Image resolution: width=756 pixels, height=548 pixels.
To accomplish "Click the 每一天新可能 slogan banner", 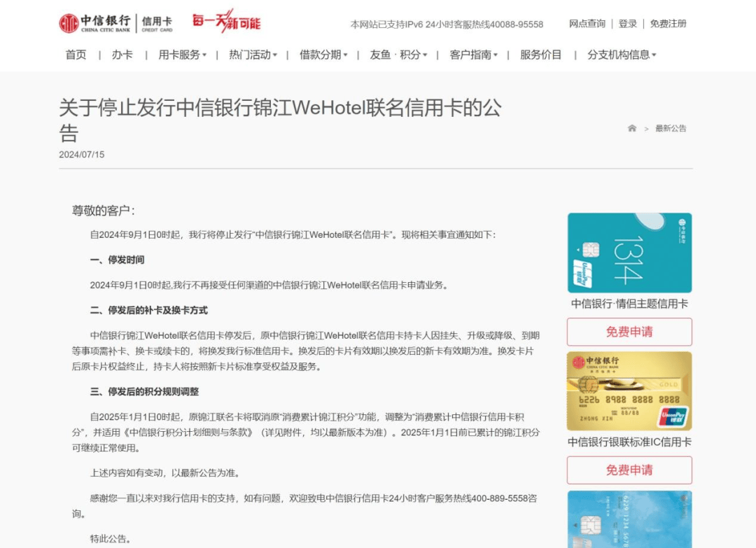I will [x=226, y=21].
